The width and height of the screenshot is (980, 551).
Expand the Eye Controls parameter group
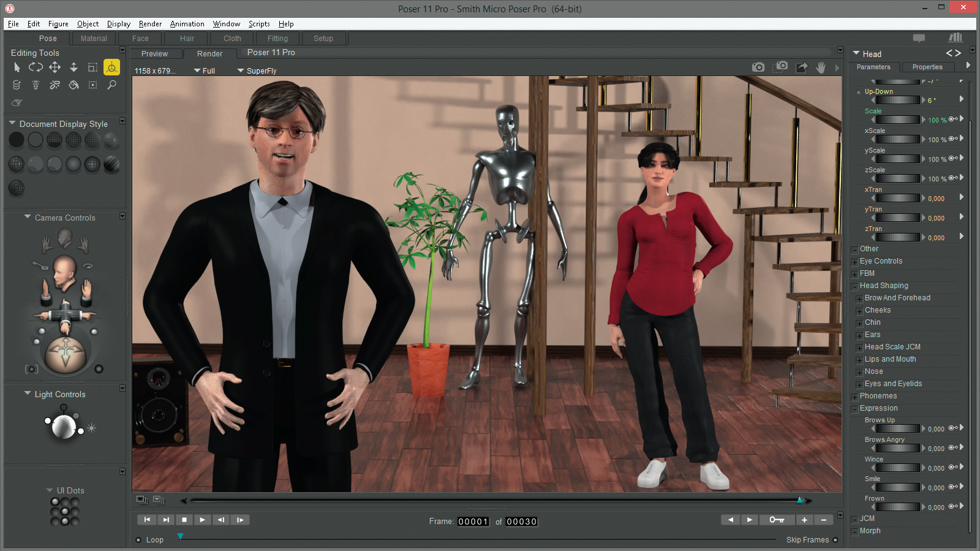(854, 262)
